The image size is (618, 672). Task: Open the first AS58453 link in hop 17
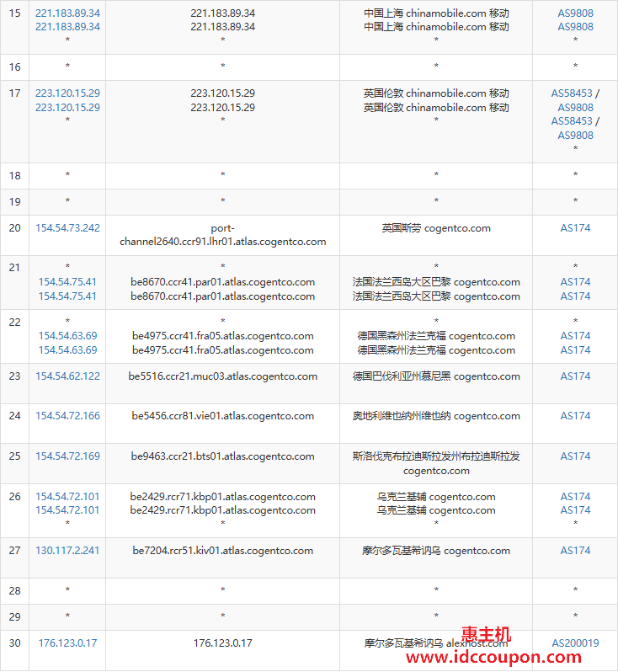point(572,93)
